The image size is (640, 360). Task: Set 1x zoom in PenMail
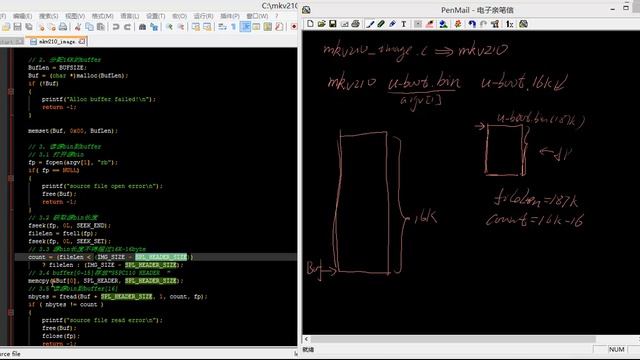[509, 24]
